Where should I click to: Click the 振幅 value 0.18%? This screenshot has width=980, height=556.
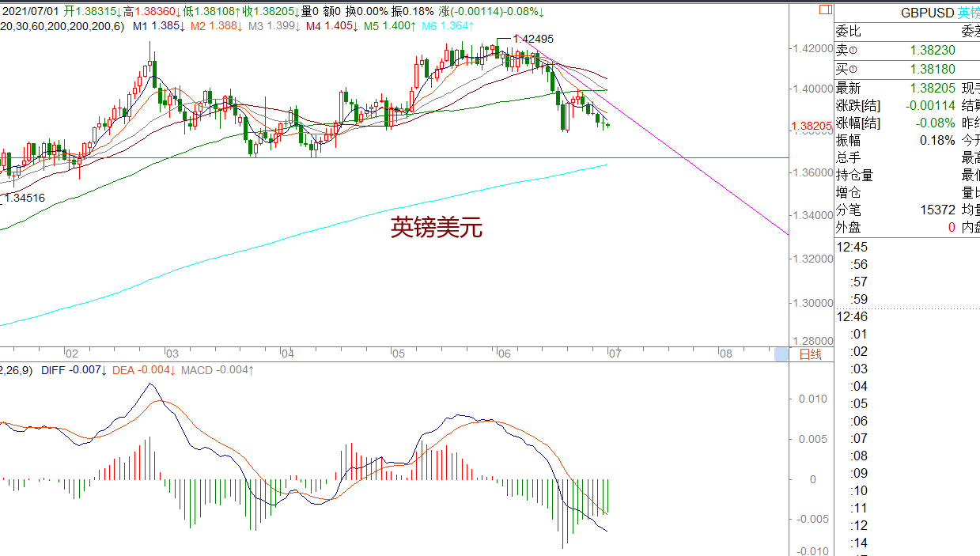click(x=937, y=141)
